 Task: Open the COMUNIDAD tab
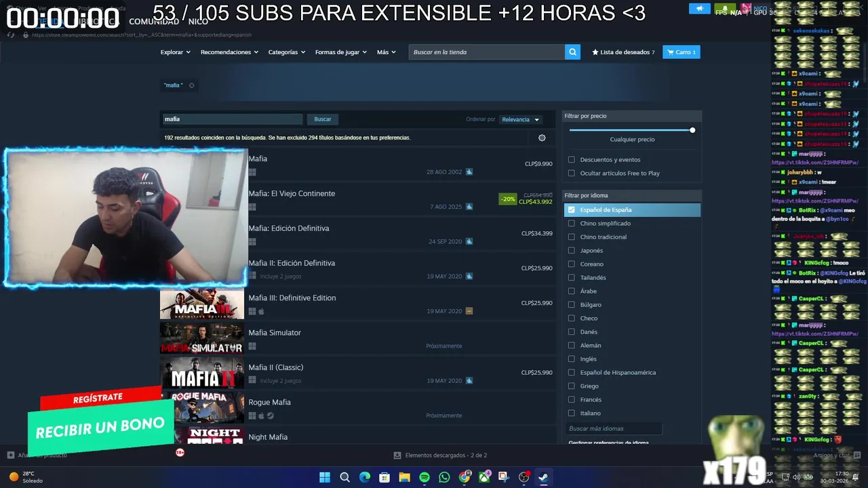click(154, 22)
